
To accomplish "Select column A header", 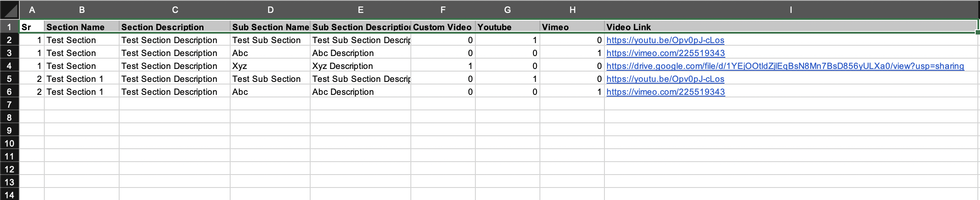I will pos(32,10).
